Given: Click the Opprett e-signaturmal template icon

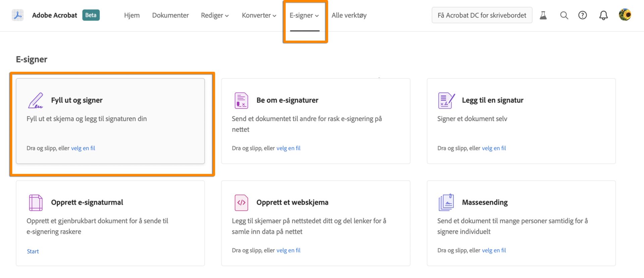Looking at the screenshot, I should (36, 203).
